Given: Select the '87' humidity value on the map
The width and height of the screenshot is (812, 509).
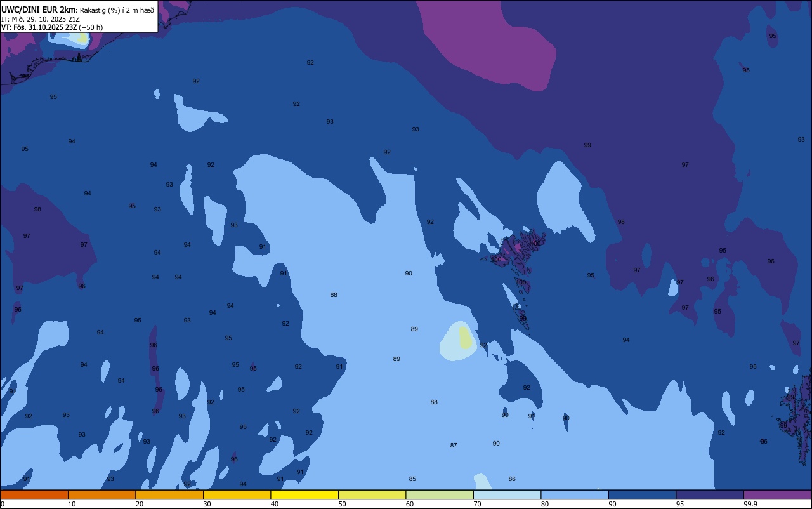Looking at the screenshot, I should (x=454, y=445).
